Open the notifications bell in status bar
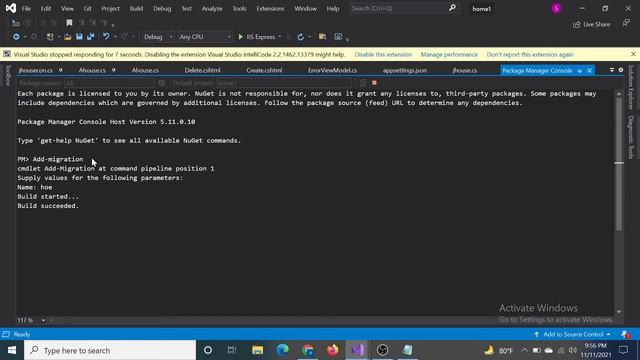The height and width of the screenshot is (360, 640). (x=625, y=334)
